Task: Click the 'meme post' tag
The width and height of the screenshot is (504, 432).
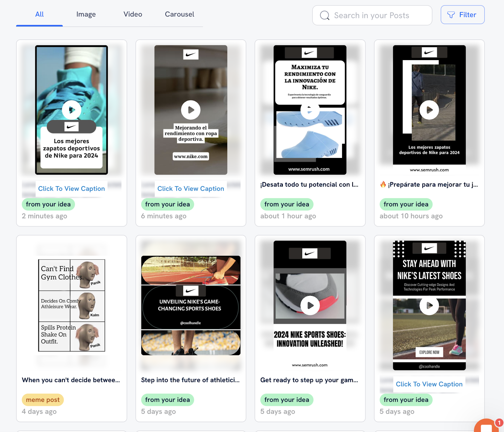Action: tap(43, 400)
